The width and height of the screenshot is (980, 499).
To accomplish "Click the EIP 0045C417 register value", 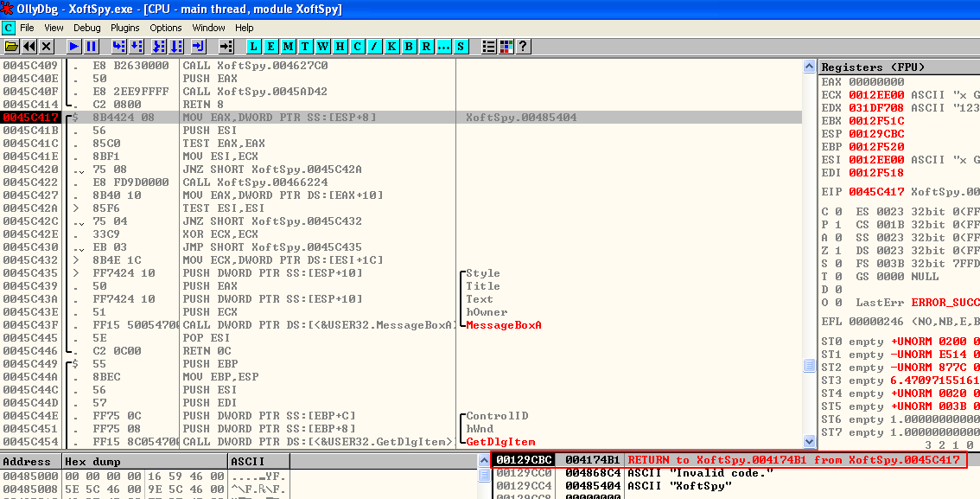I will tap(876, 191).
